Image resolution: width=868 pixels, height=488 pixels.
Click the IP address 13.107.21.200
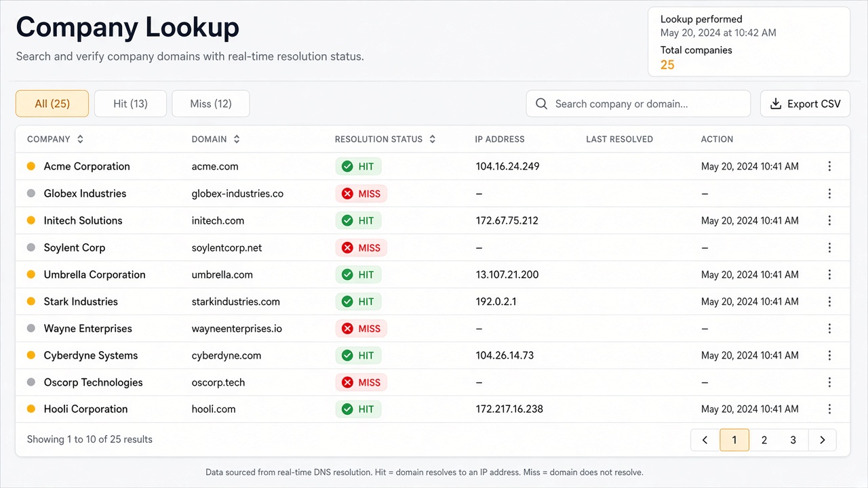(507, 274)
